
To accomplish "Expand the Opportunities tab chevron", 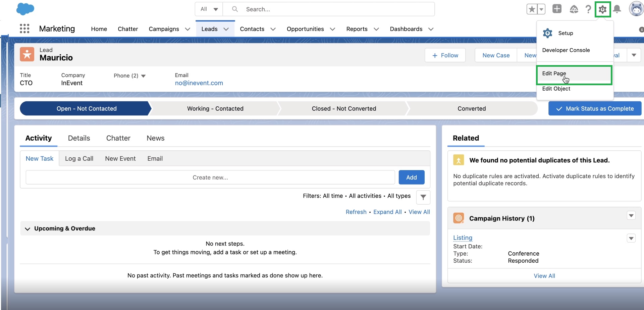I will click(332, 29).
